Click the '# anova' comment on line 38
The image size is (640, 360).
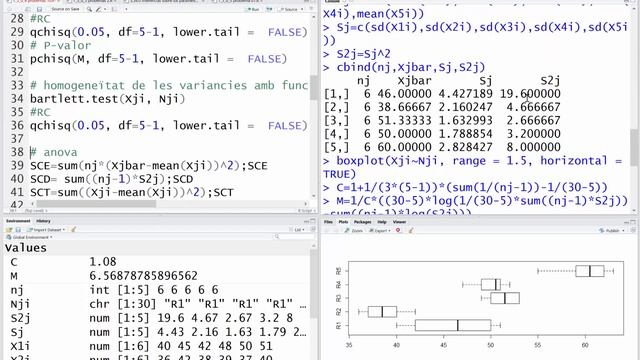click(x=53, y=152)
